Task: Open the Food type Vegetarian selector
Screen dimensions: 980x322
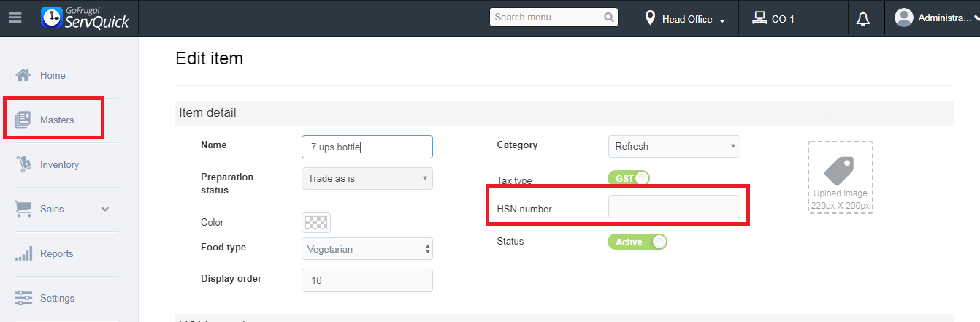Action: click(x=367, y=249)
